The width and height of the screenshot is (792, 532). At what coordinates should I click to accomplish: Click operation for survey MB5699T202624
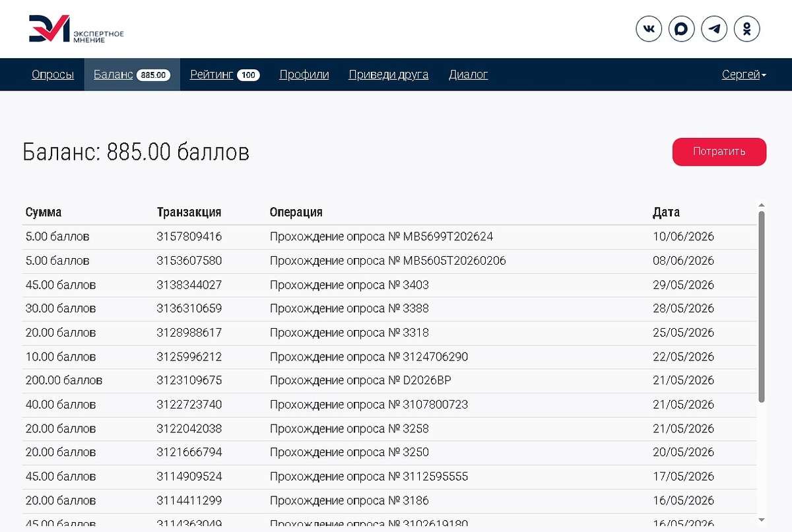click(381, 236)
